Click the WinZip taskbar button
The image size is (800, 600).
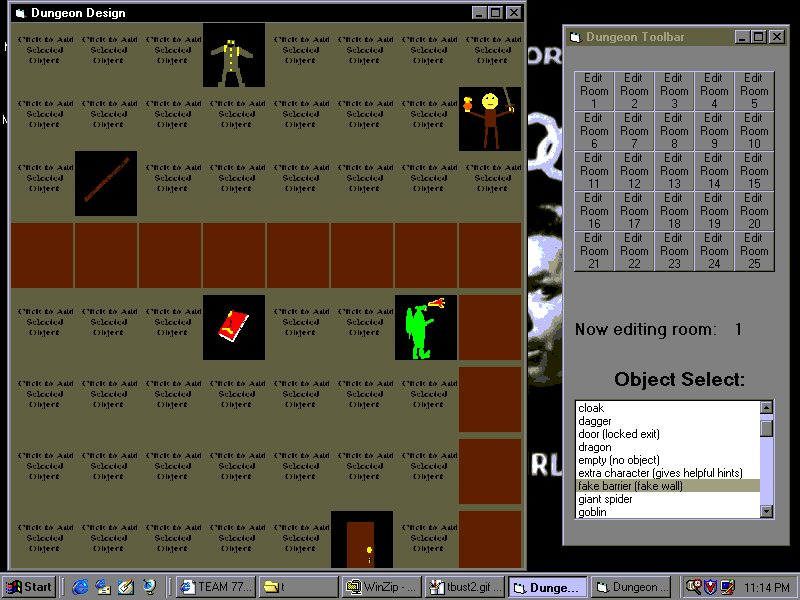tap(381, 587)
